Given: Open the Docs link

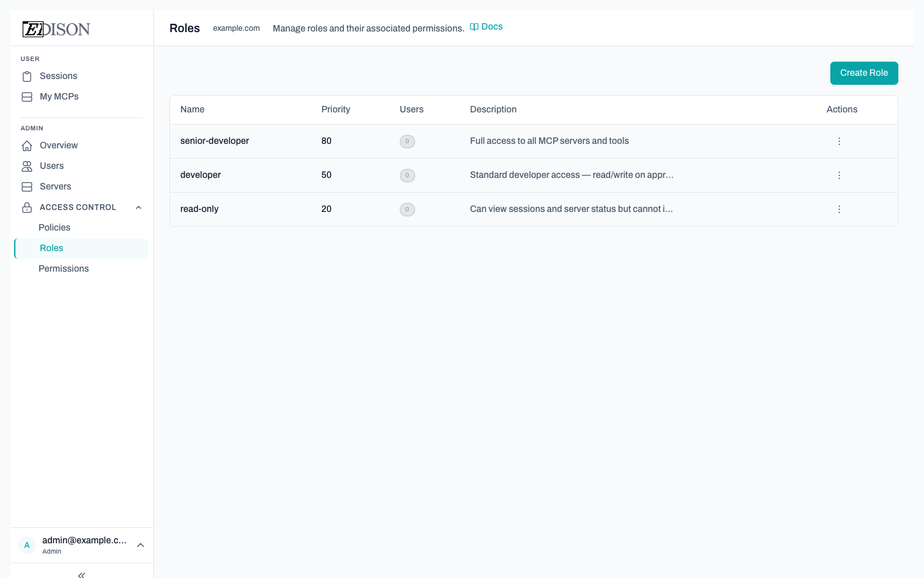Looking at the screenshot, I should point(492,26).
